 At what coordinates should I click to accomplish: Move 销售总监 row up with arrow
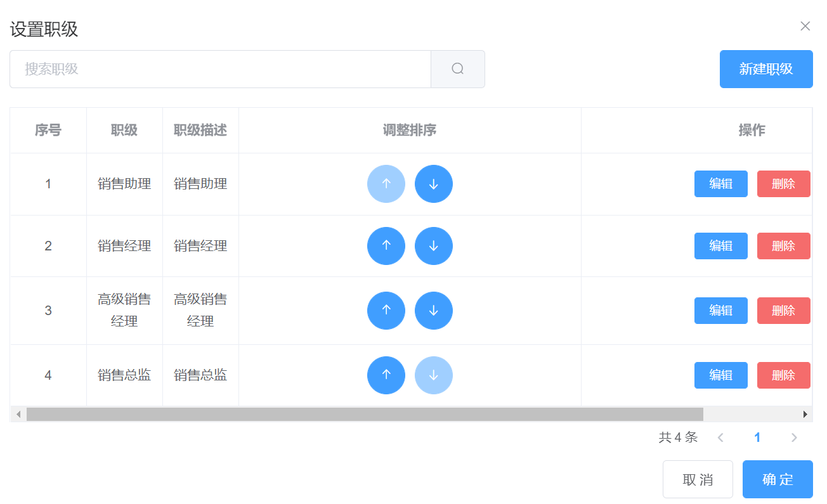[386, 375]
